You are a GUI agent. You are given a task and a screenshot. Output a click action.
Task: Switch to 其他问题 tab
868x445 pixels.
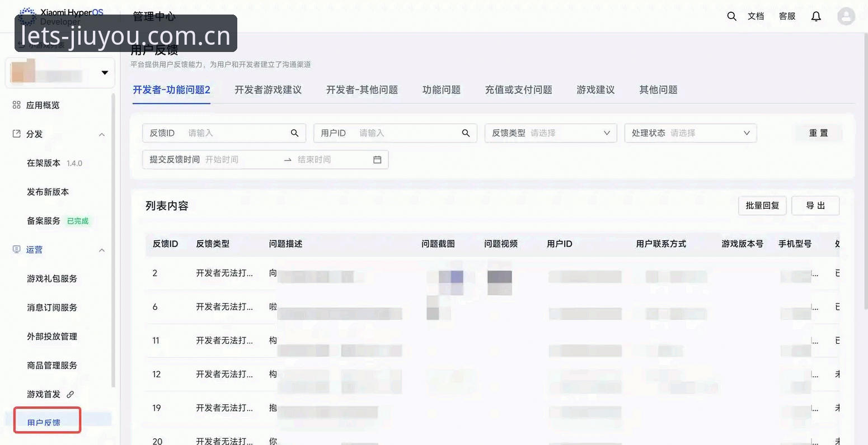click(x=659, y=90)
